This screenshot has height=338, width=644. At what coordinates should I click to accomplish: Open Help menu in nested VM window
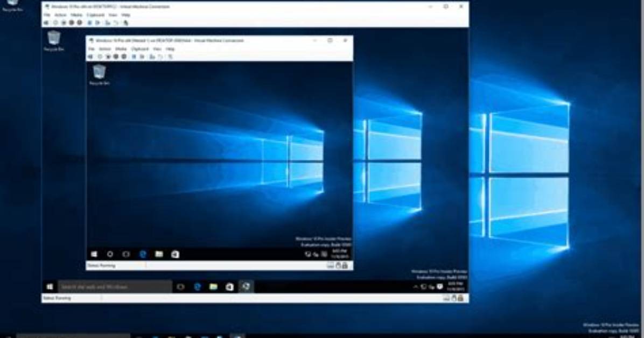coord(170,49)
